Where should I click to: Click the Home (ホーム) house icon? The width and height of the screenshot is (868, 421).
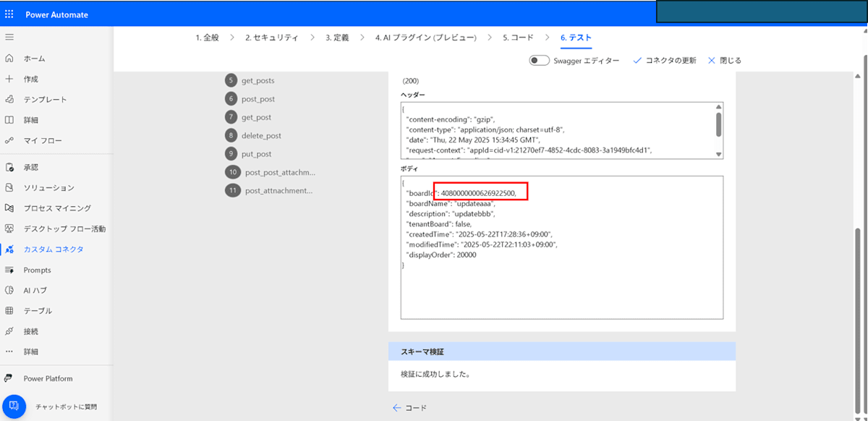[9, 59]
